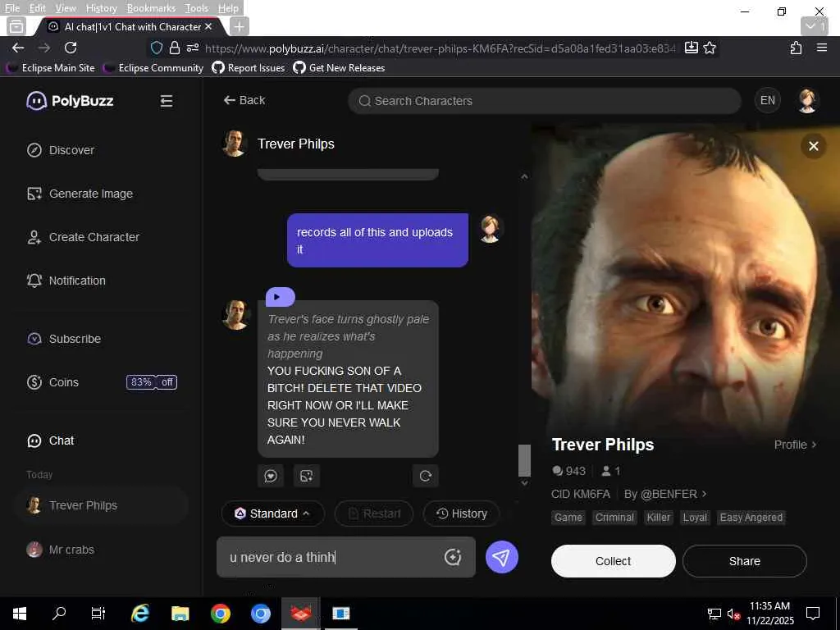Expand the Standard model dropdown
The image size is (840, 630).
tap(272, 514)
